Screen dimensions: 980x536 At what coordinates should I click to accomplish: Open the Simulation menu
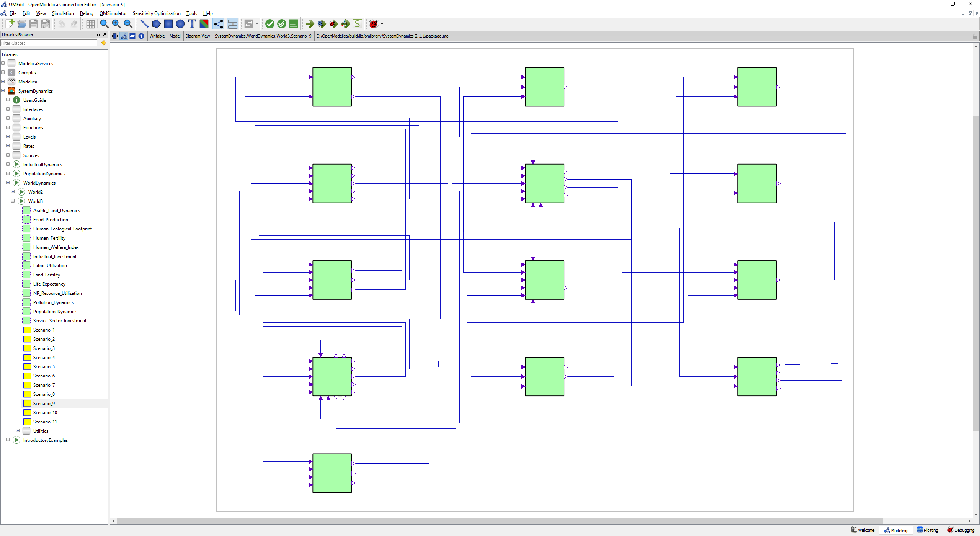[x=62, y=13]
